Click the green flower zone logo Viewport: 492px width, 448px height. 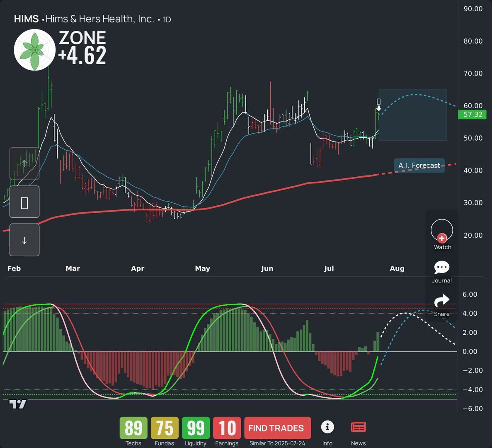(35, 50)
